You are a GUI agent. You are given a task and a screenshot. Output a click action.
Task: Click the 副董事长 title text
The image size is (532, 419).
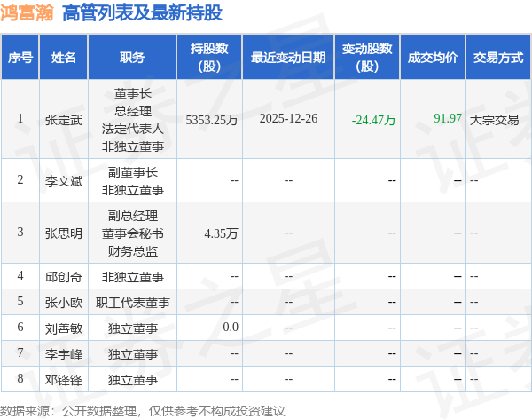click(133, 172)
